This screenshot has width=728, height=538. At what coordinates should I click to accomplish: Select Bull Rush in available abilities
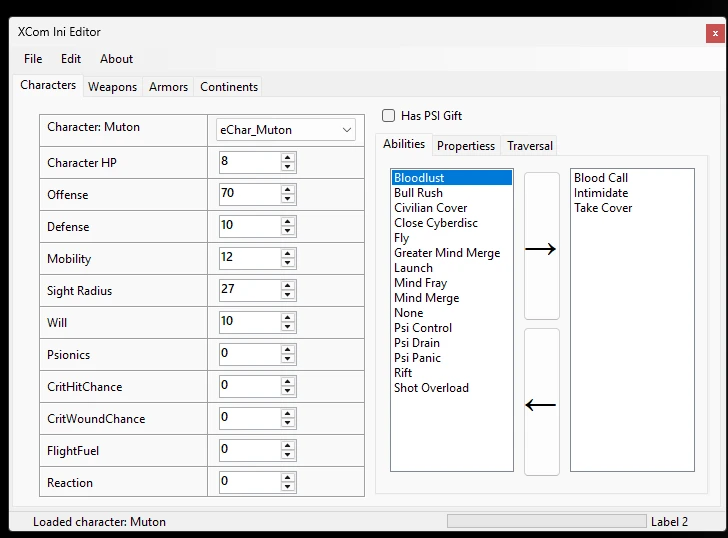click(418, 193)
